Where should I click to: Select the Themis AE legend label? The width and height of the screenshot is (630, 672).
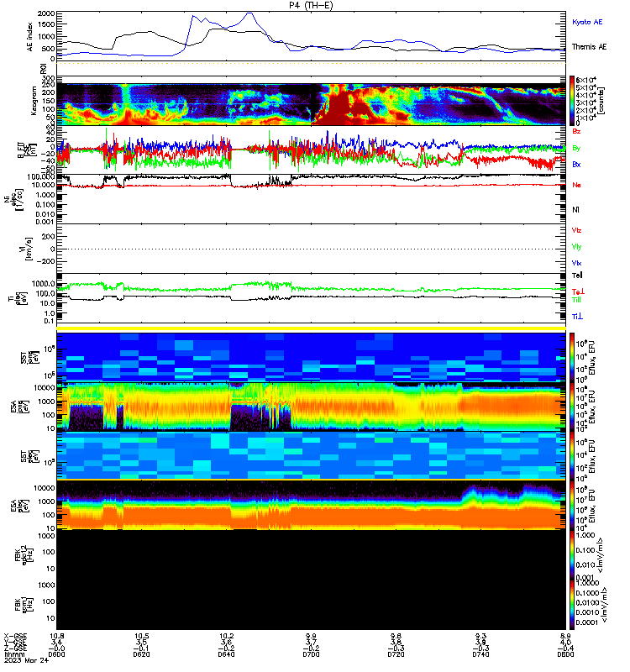pyautogui.click(x=590, y=47)
